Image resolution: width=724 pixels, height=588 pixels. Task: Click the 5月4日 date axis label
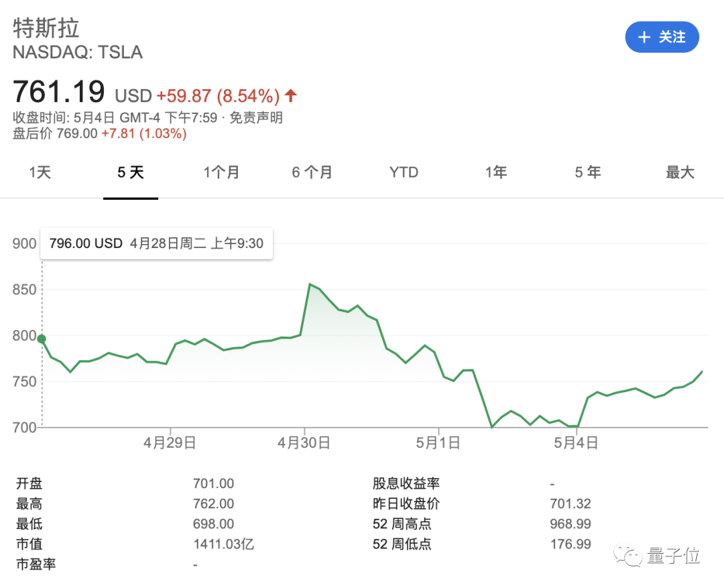575,443
